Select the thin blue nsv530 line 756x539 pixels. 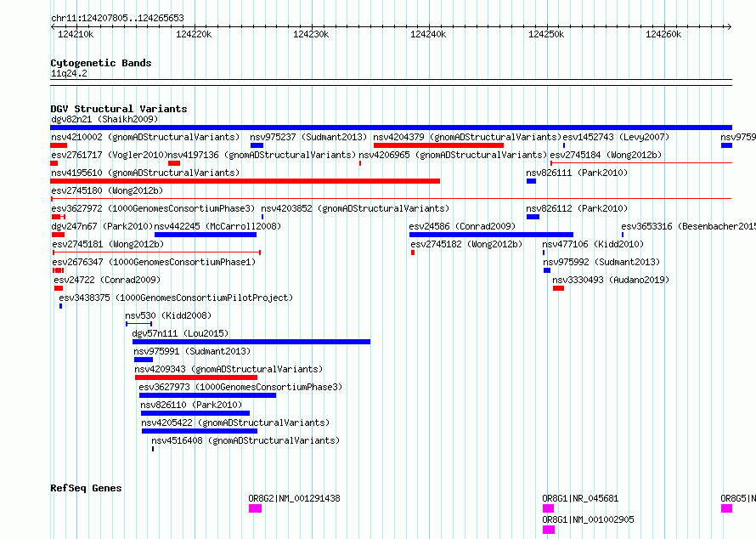[x=138, y=324]
